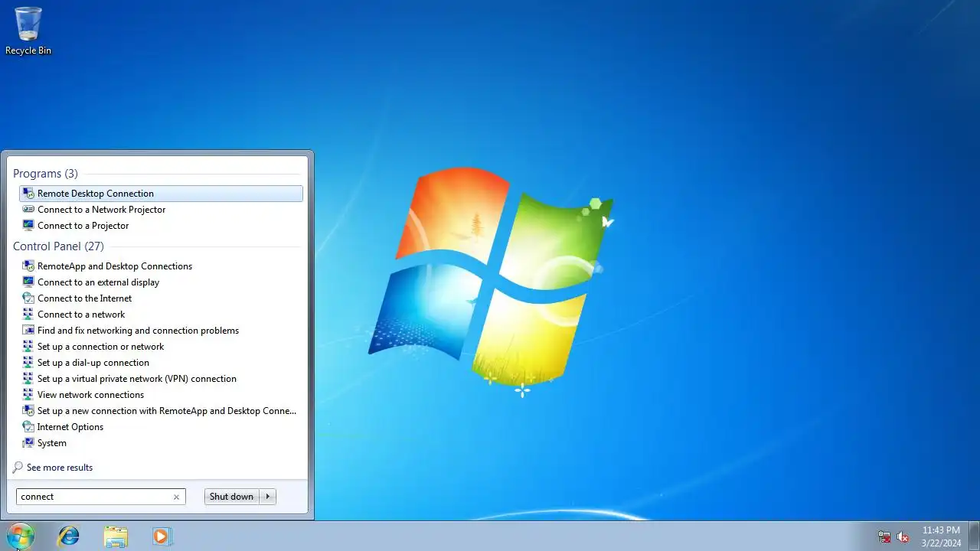Click the View network connections icon
Screen dimensions: 980x551
(28, 395)
